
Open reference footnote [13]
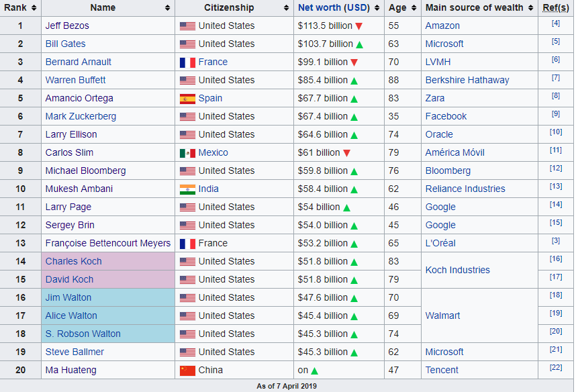556,186
